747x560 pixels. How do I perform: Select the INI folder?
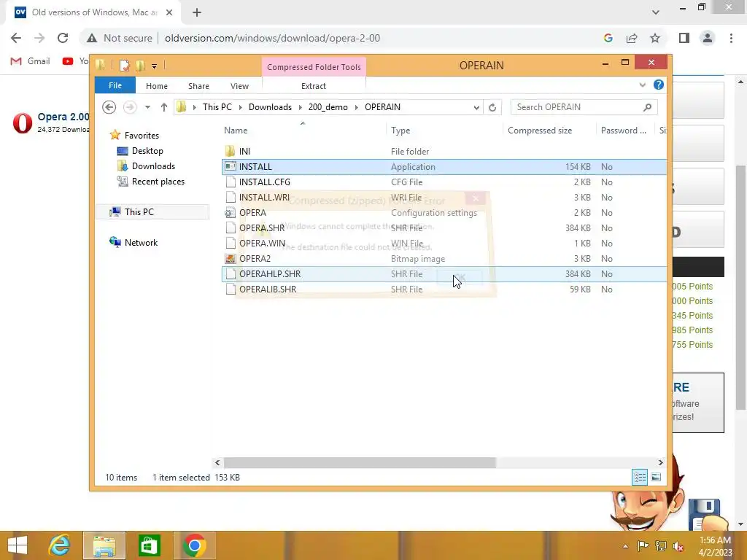(444, 152)
